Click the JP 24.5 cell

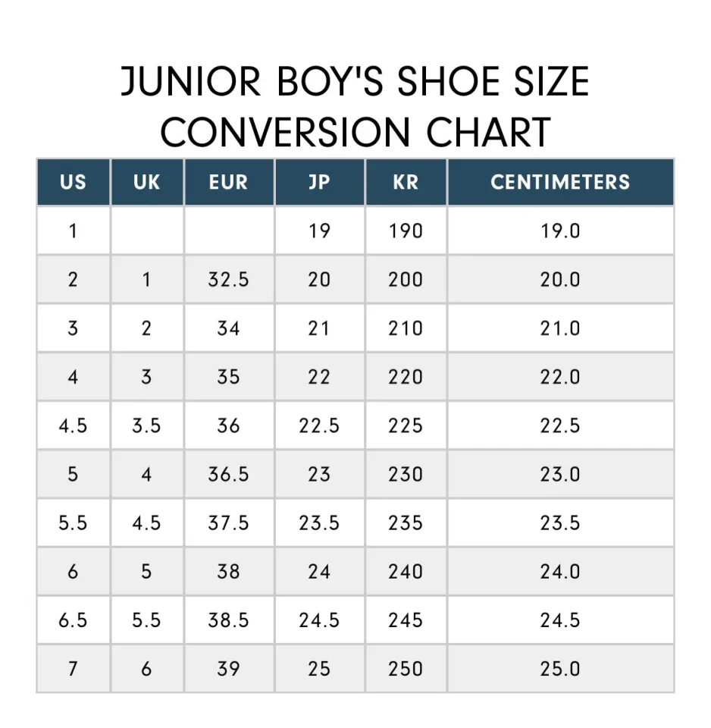point(319,620)
